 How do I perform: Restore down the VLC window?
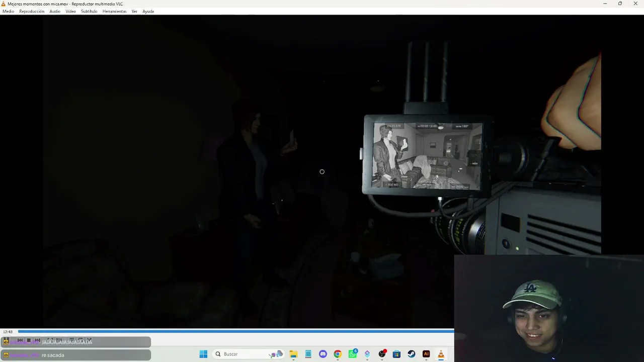pos(620,4)
